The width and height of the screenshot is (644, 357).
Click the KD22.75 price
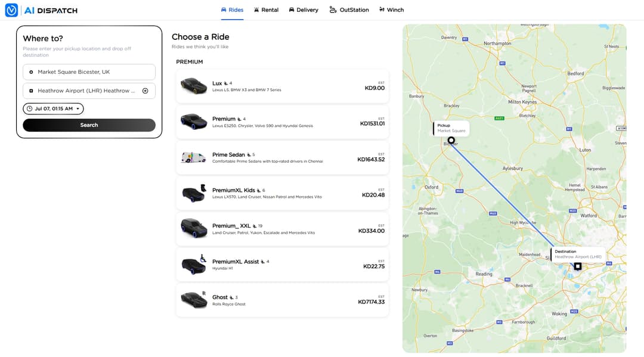point(374,266)
